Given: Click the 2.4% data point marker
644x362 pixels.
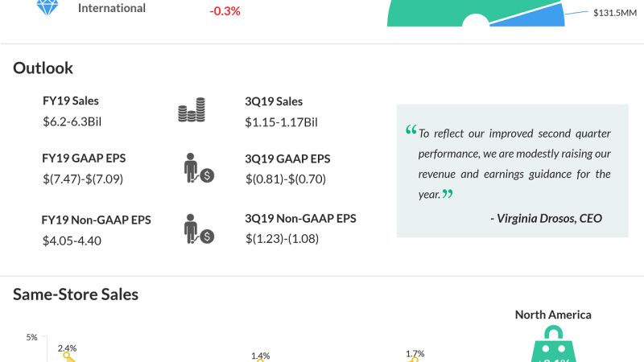Looking at the screenshot, I should tap(69, 358).
